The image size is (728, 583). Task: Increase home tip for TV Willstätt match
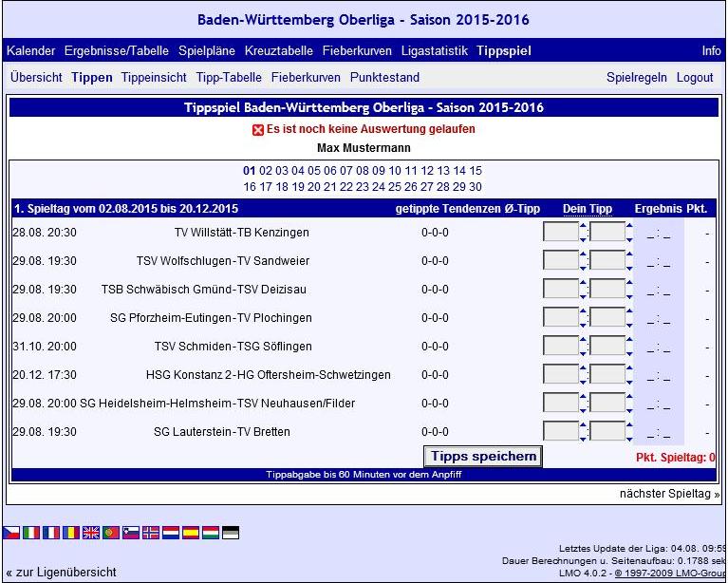coord(583,226)
